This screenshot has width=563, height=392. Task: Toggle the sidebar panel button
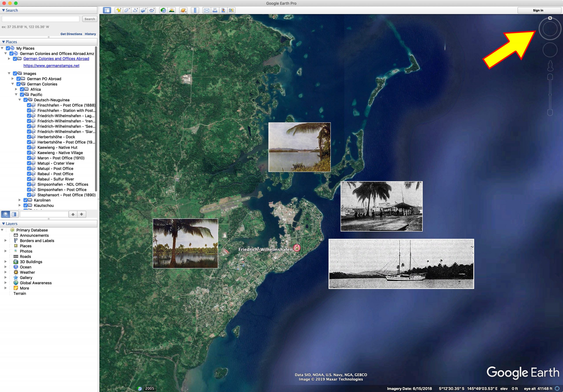click(107, 10)
